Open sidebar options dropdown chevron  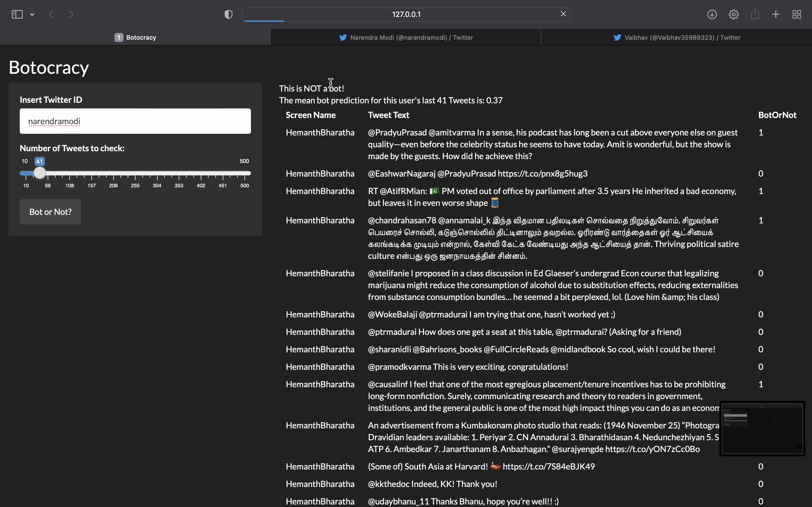[x=32, y=14]
